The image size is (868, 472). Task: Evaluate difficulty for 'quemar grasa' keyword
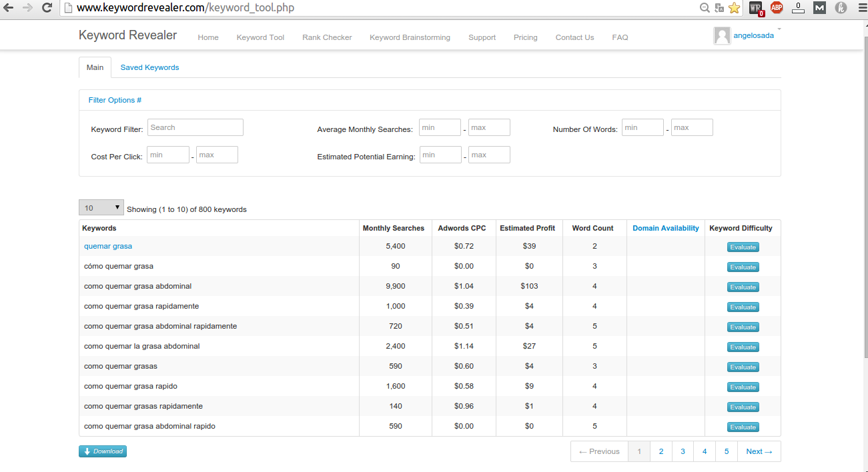coord(743,247)
